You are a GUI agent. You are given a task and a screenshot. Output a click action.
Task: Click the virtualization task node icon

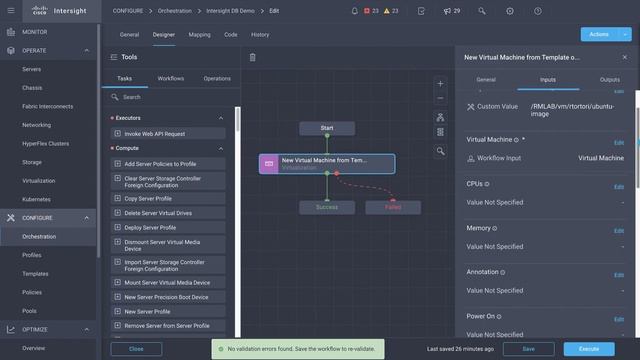[269, 164]
